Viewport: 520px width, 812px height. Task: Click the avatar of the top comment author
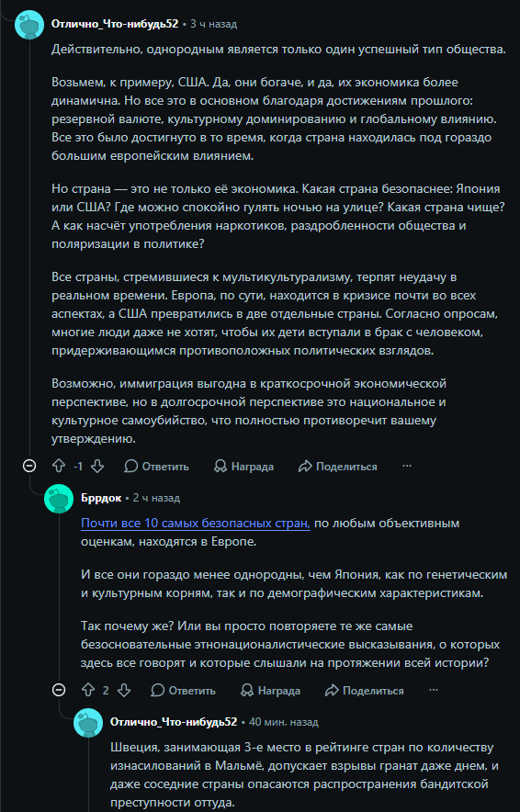29,24
